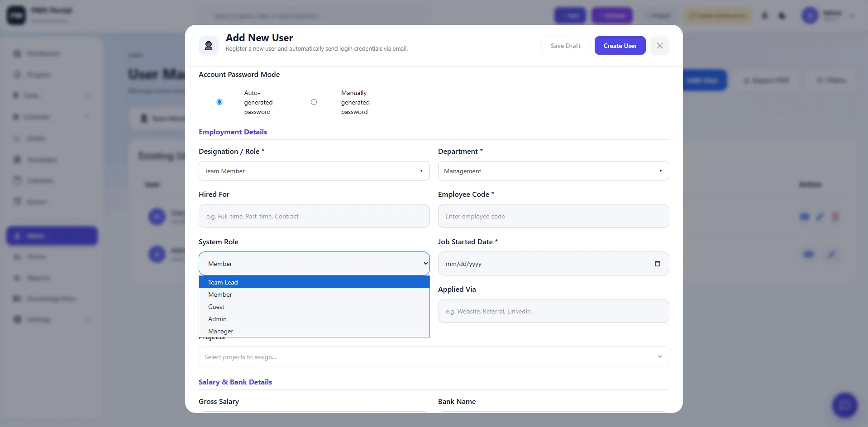Click the red delete icon in first user row

click(835, 217)
